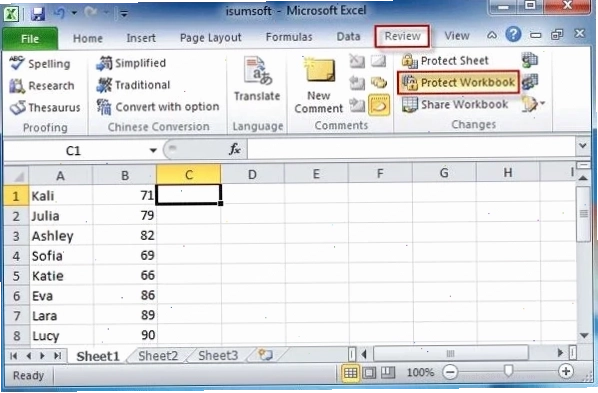Toggle Show/Hide Comment icon

click(x=379, y=61)
